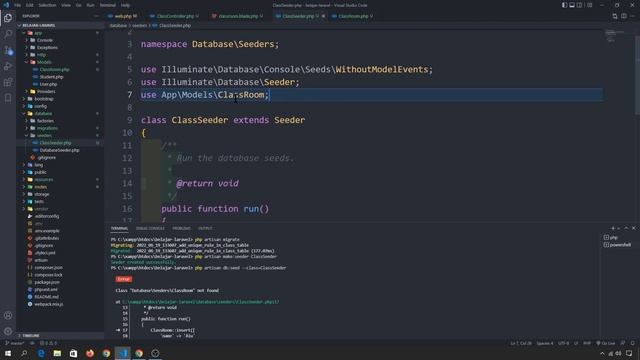Open the Accounts icon in activity bar
The image size is (640, 360).
click(8, 316)
